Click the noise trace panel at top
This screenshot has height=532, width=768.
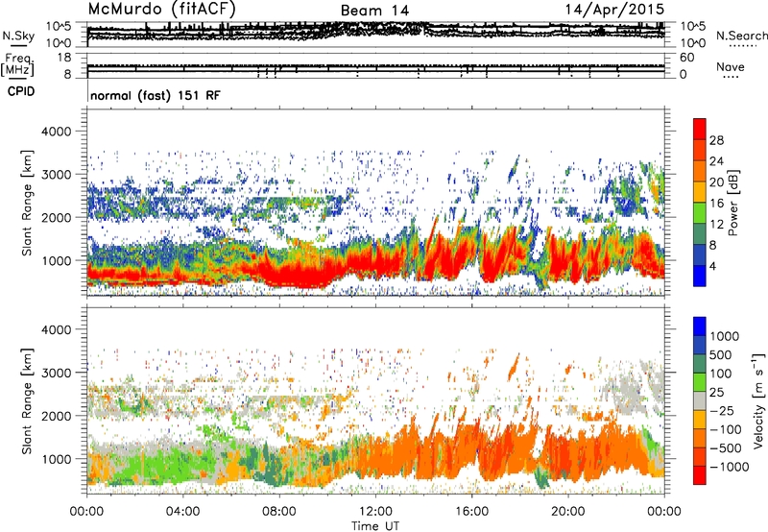(x=375, y=35)
